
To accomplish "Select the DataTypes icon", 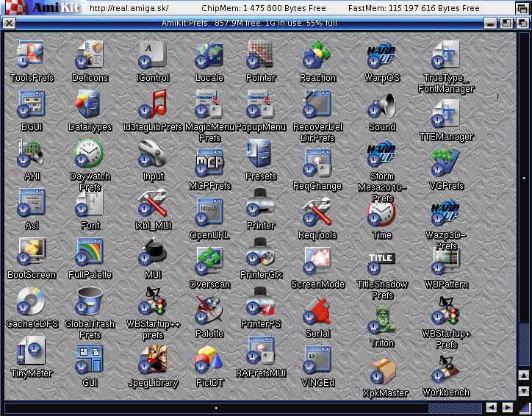I will (x=89, y=104).
